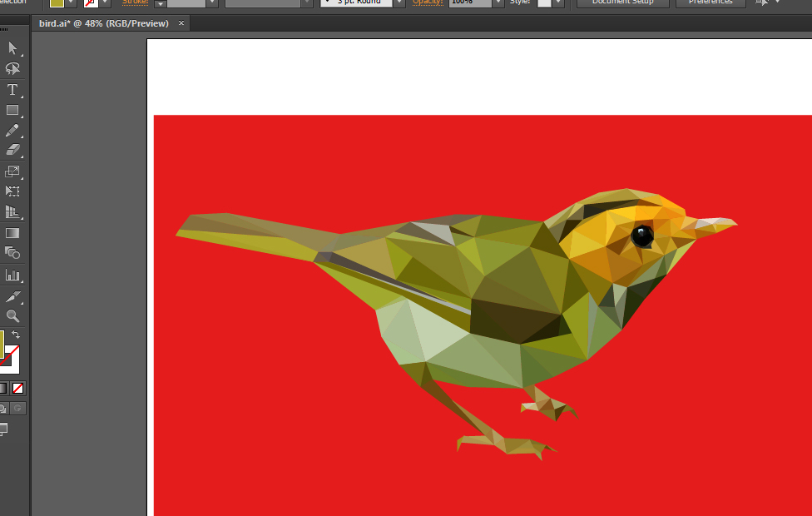Screen dimensions: 812x516
Task: Pick the Zoom magnifier tool
Action: [x=12, y=316]
